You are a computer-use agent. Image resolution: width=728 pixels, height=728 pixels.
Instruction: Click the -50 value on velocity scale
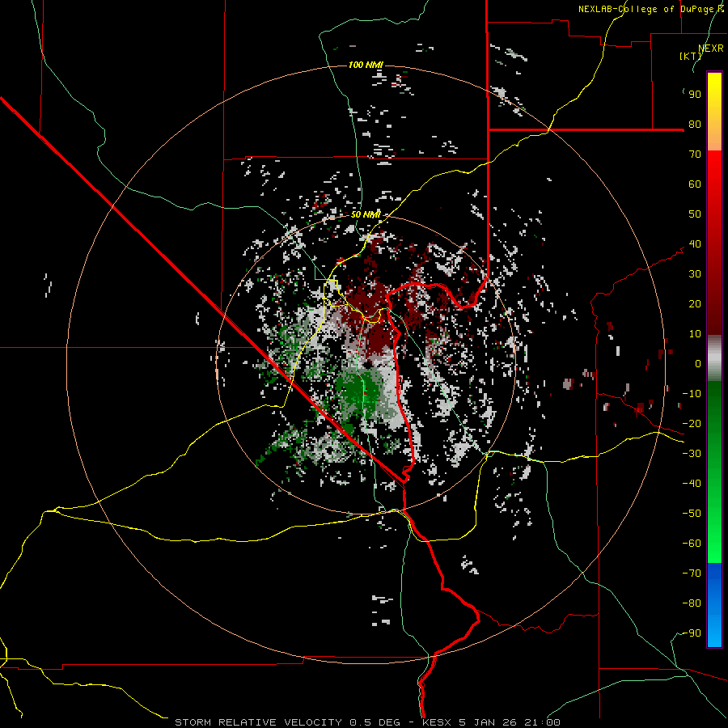click(692, 514)
